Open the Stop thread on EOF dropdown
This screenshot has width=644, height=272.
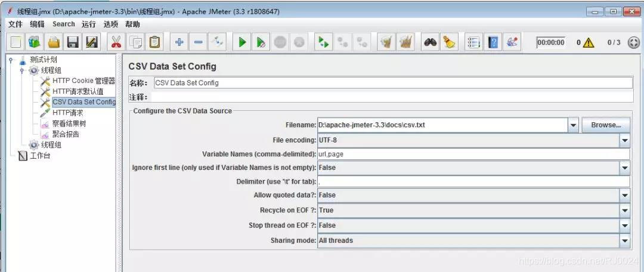tap(625, 225)
